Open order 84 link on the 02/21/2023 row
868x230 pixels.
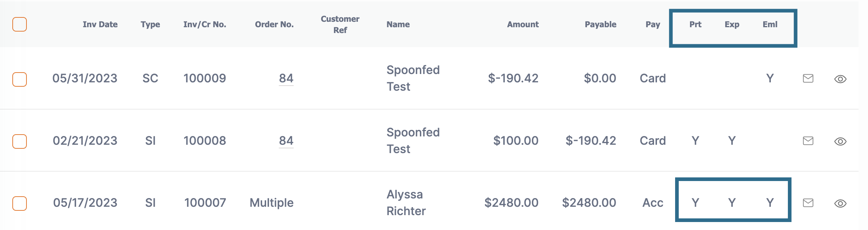[286, 141]
